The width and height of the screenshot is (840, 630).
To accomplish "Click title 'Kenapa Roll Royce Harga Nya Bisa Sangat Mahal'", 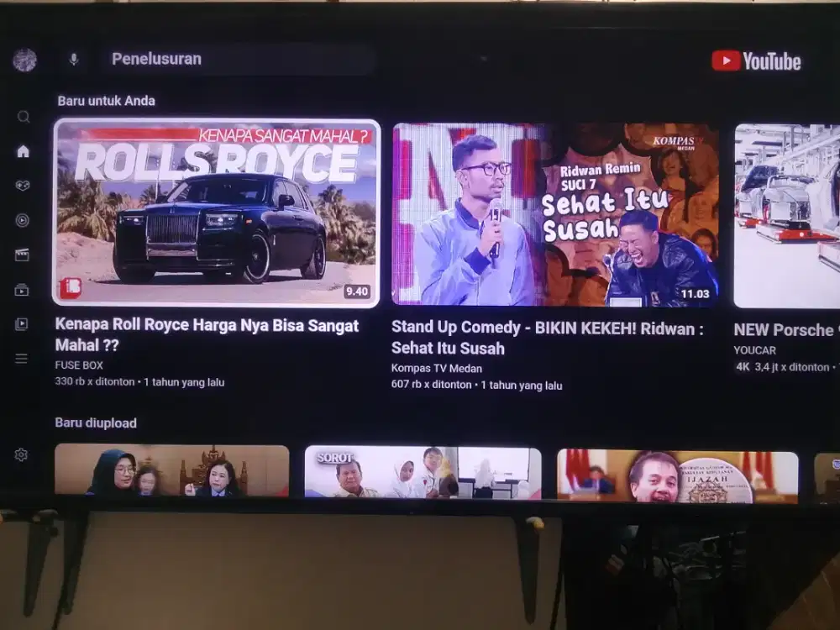I will (x=207, y=334).
